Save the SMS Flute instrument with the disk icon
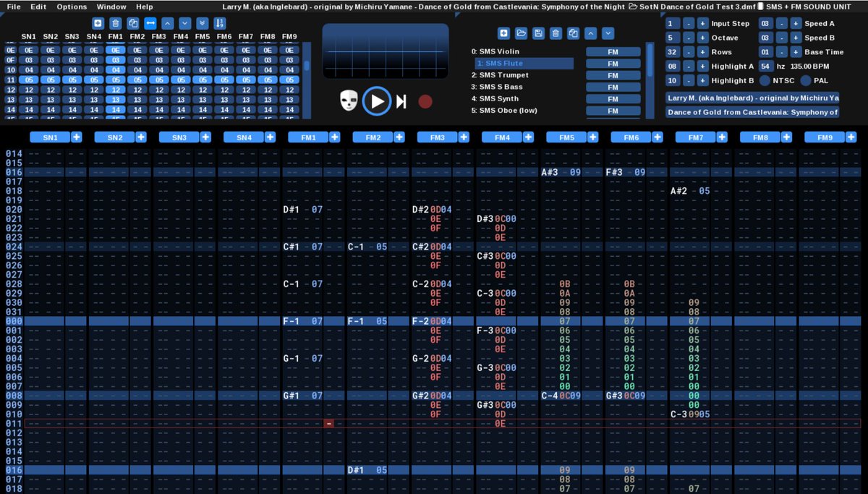The height and width of the screenshot is (494, 868). (538, 33)
